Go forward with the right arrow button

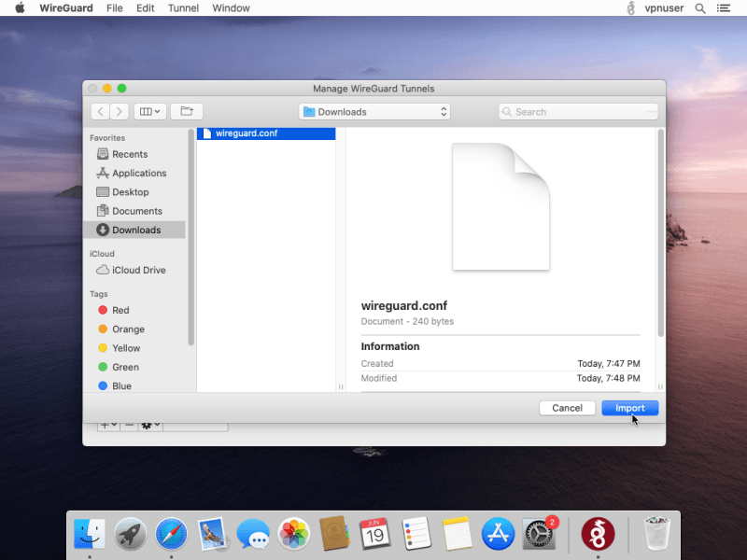(x=120, y=111)
